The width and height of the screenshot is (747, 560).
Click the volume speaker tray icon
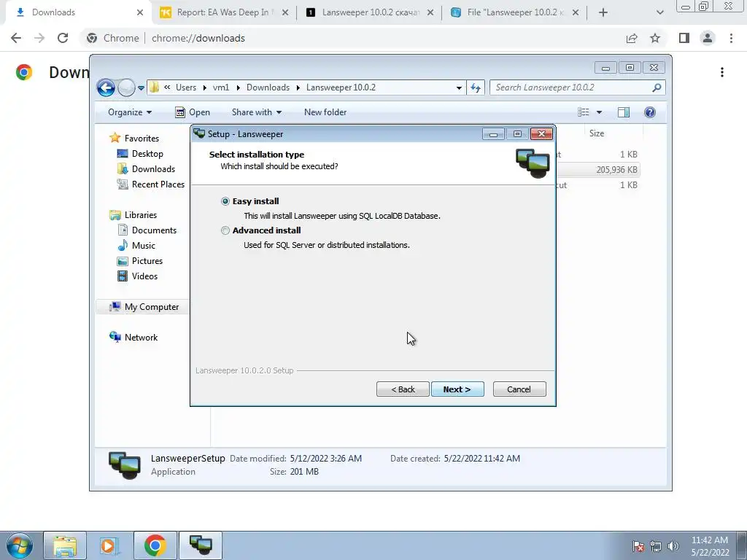(x=673, y=546)
